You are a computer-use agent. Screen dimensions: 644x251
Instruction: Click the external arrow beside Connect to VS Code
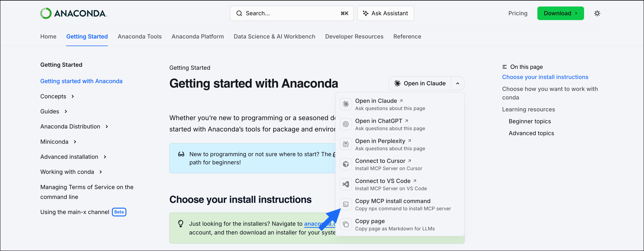pos(415,181)
